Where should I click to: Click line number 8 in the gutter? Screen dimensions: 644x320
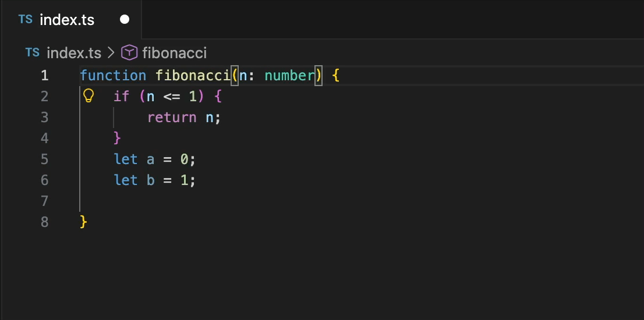coord(44,222)
